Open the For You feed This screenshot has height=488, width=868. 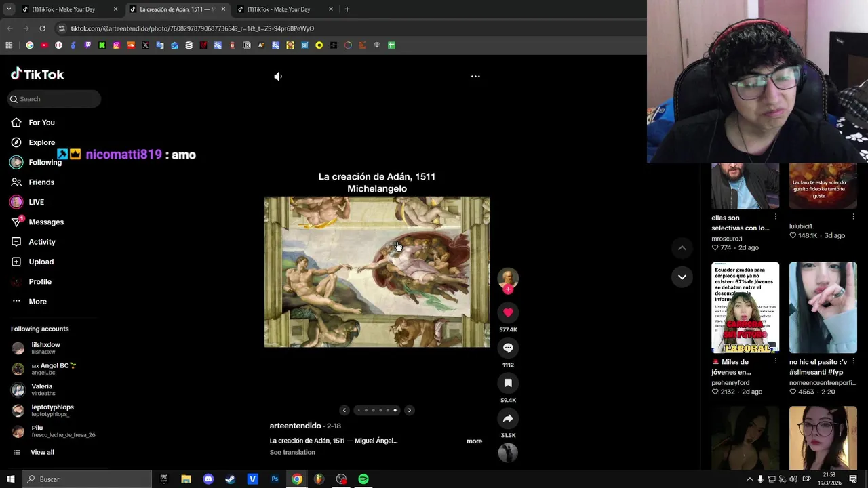41,123
